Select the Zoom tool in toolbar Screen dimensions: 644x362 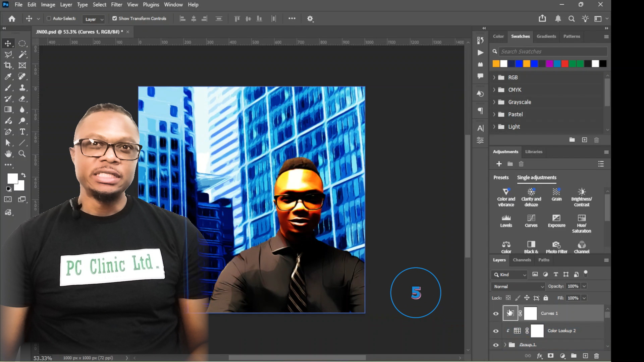click(x=22, y=154)
